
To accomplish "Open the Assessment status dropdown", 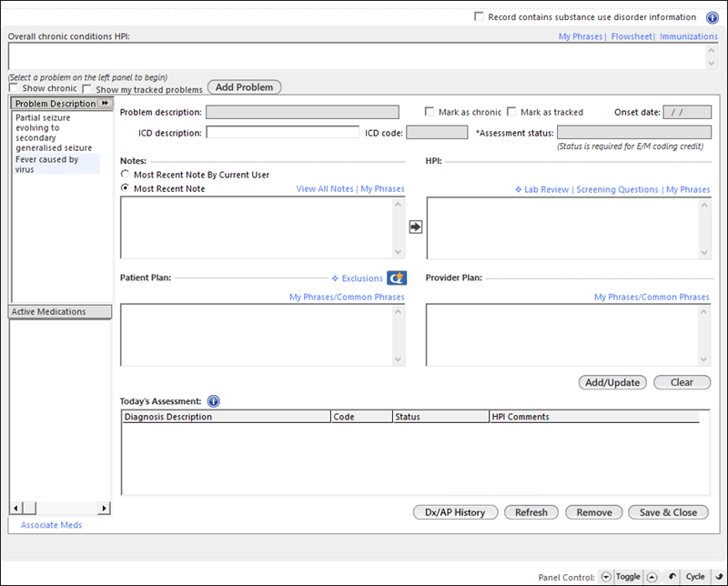I will (x=633, y=132).
